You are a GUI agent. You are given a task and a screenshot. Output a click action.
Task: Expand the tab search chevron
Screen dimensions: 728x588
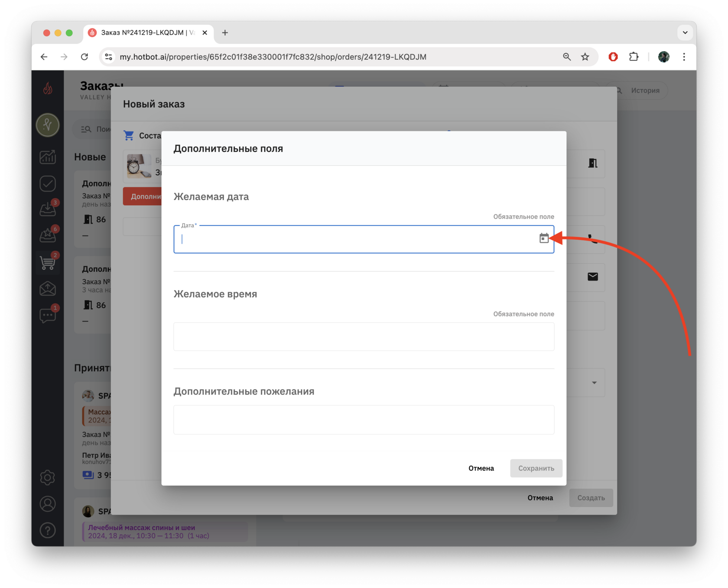[x=685, y=33]
